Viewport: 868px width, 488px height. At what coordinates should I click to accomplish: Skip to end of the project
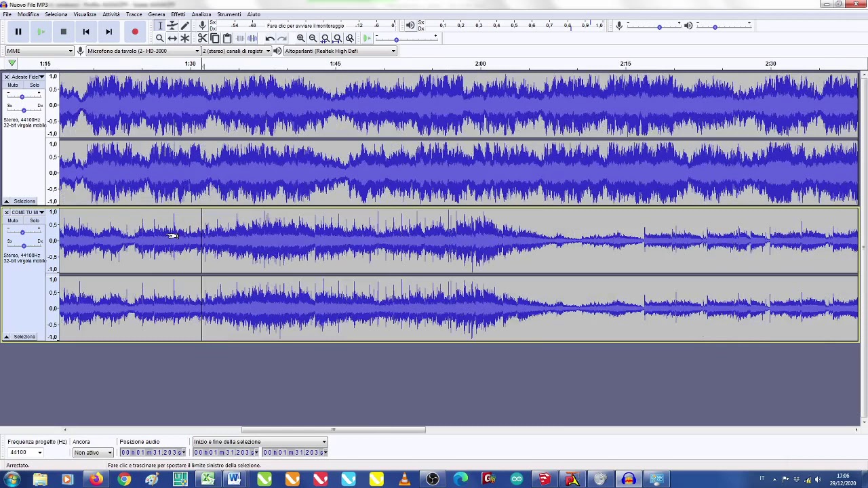(x=108, y=32)
